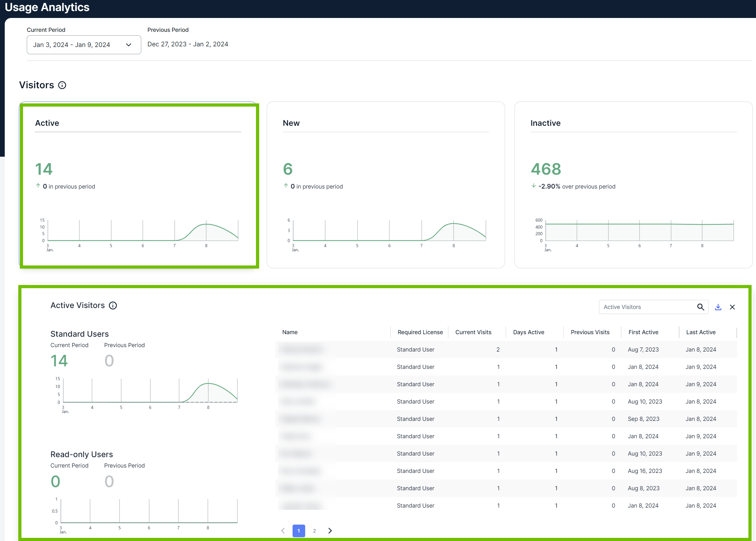Click the Active Visitors info icon
The width and height of the screenshot is (756, 541).
(x=113, y=305)
